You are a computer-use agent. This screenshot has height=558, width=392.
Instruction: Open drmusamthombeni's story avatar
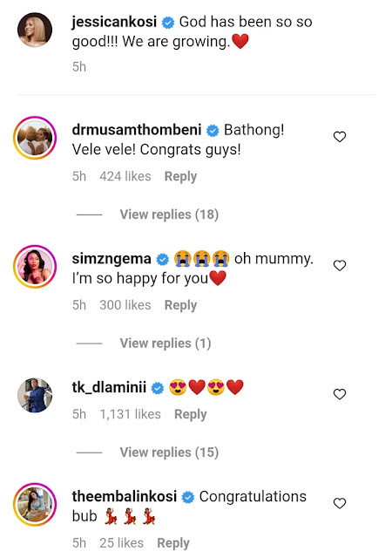[x=35, y=138]
